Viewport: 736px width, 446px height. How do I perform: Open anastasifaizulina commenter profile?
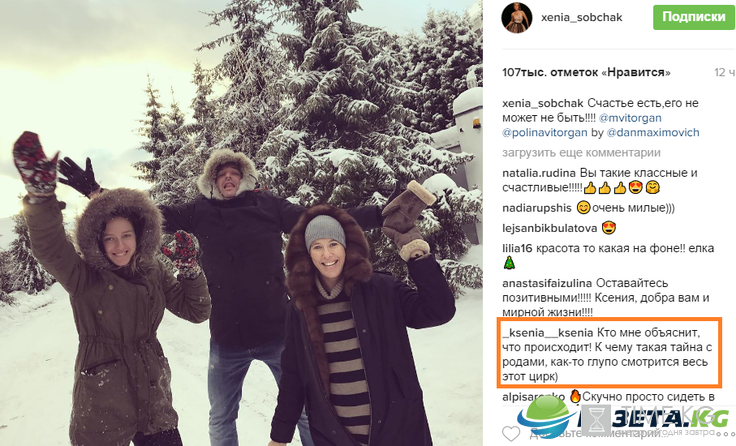tap(547, 283)
